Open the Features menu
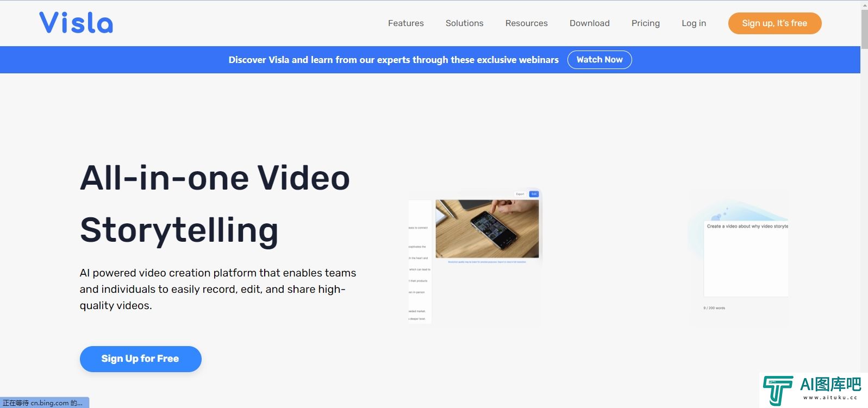The image size is (868, 408). tap(405, 23)
